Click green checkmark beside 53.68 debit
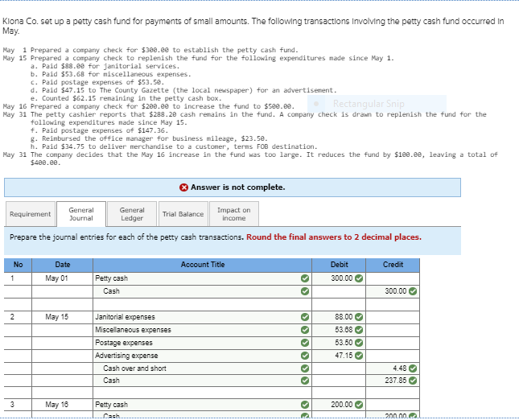This screenshot has height=420, width=519. [359, 330]
